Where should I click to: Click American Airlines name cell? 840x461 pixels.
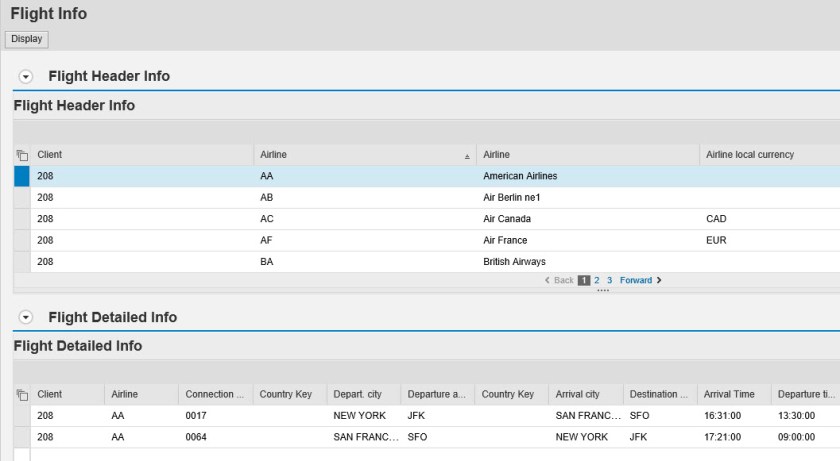point(588,176)
